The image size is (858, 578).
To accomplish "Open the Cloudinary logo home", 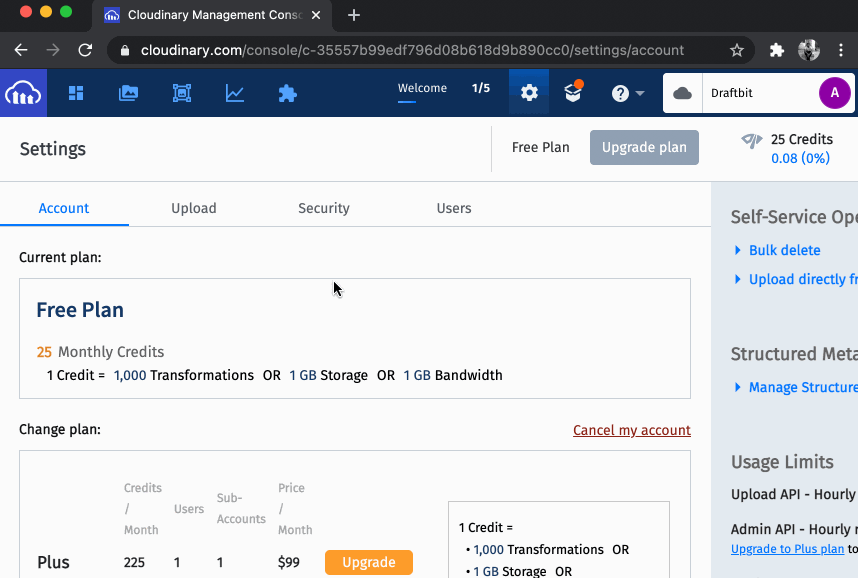I will (x=23, y=93).
